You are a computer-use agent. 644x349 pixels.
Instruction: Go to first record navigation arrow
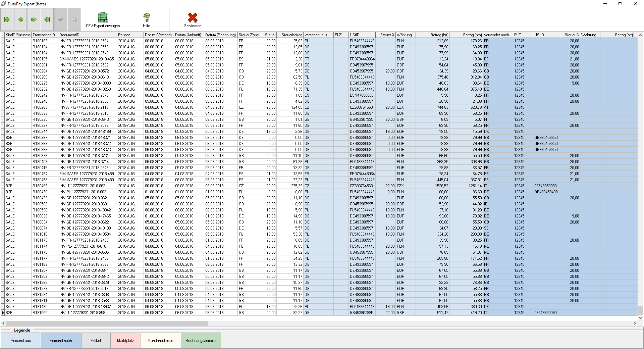7,19
